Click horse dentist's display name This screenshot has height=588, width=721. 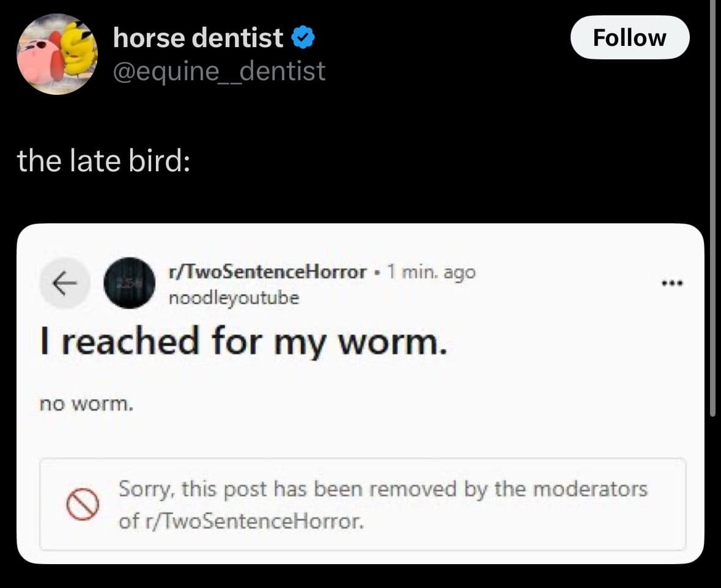coord(197,37)
